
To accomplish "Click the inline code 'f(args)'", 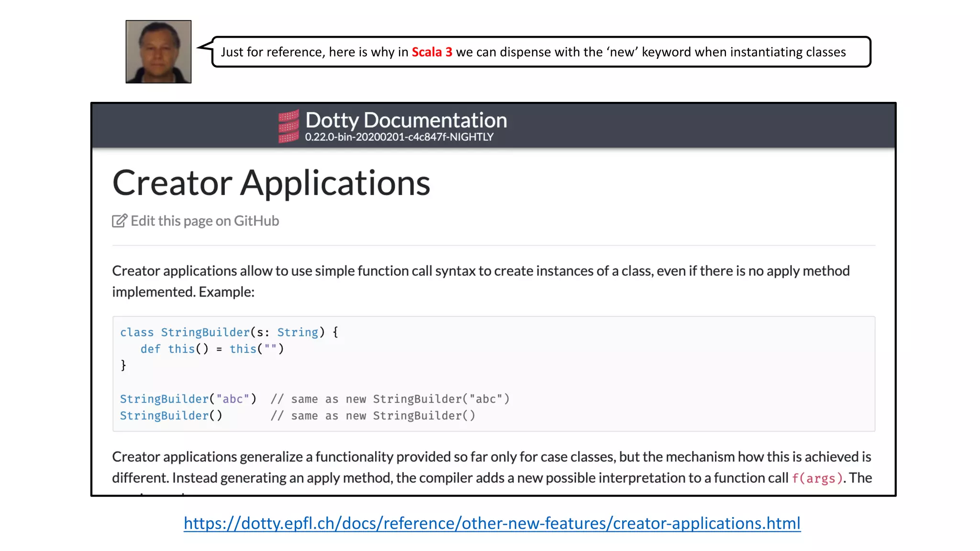I will [x=817, y=478].
